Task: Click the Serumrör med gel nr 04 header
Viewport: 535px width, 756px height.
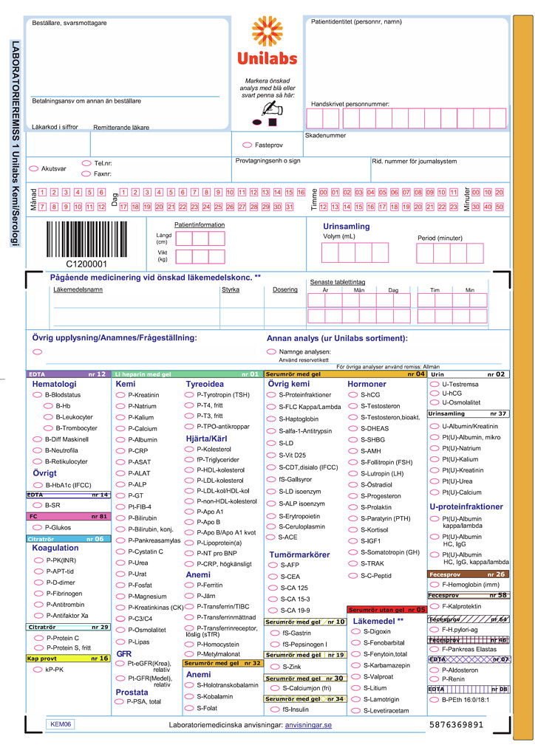Action: click(345, 374)
